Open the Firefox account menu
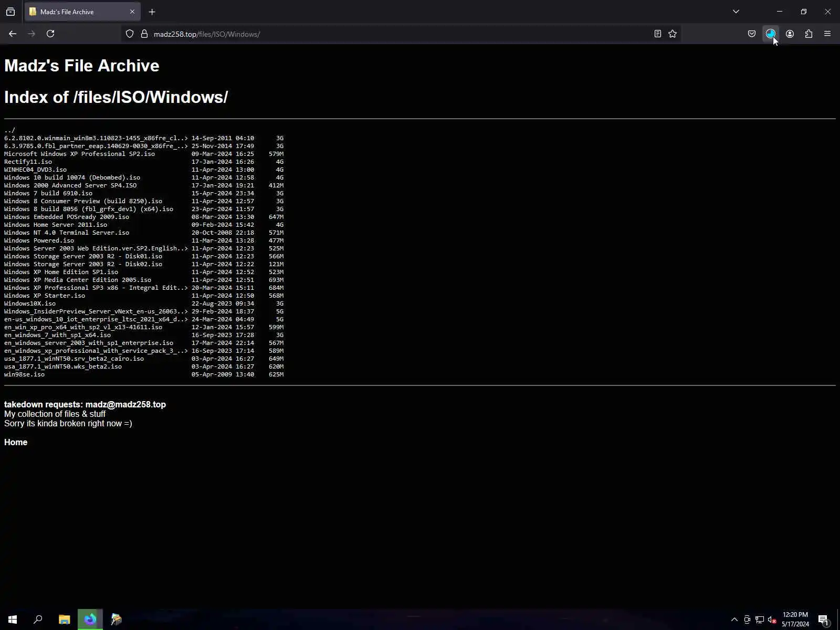This screenshot has width=840, height=630. tap(790, 34)
